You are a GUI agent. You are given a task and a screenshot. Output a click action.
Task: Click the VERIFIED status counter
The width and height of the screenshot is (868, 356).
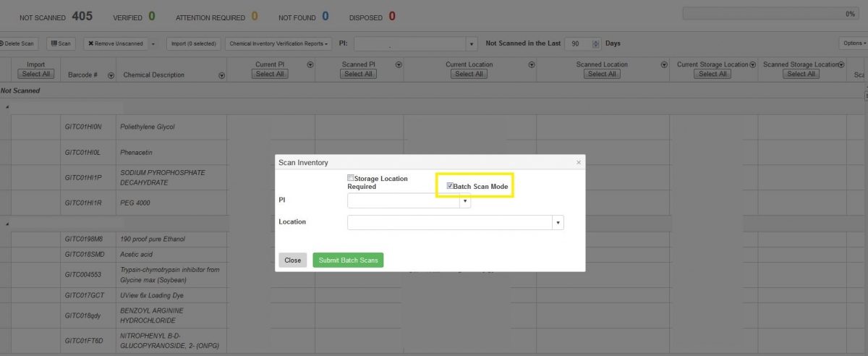coord(134,17)
